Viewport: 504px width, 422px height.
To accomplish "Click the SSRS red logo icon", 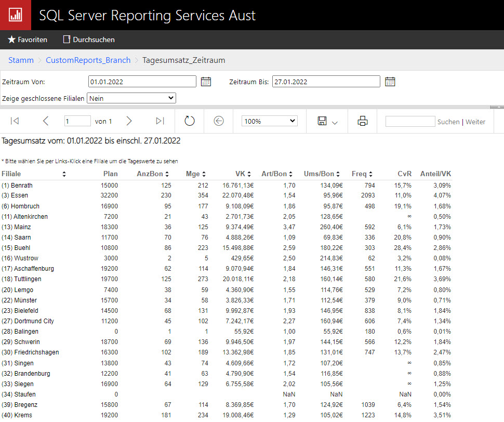I will click(x=15, y=15).
